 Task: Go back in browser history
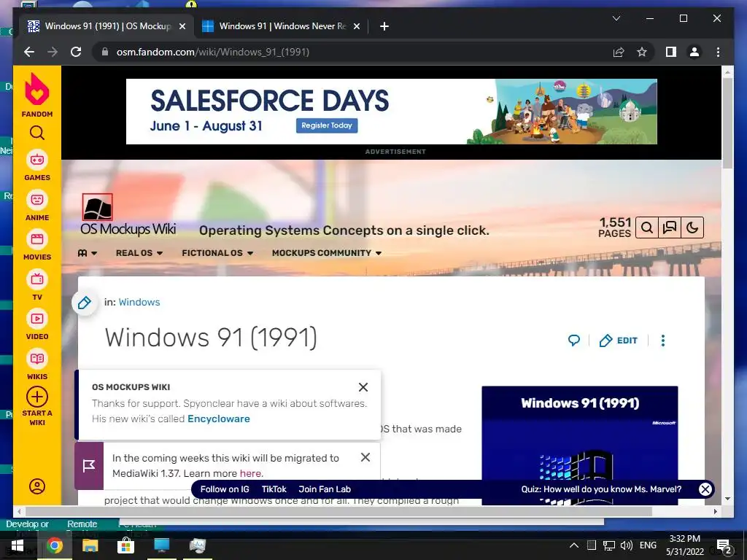29,52
